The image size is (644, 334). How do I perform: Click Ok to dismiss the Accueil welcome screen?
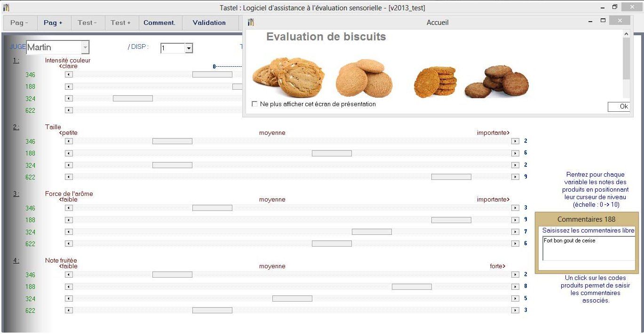click(x=620, y=107)
